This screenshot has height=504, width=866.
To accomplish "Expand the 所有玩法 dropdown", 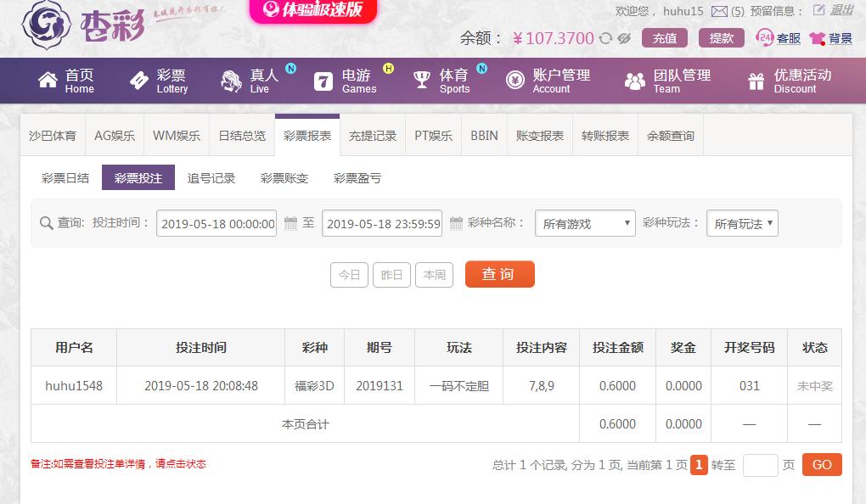I will point(742,223).
